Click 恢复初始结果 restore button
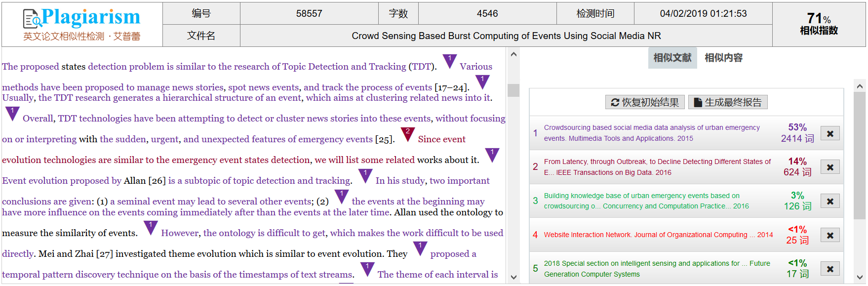Screen dimensions: 868x286 point(645,102)
